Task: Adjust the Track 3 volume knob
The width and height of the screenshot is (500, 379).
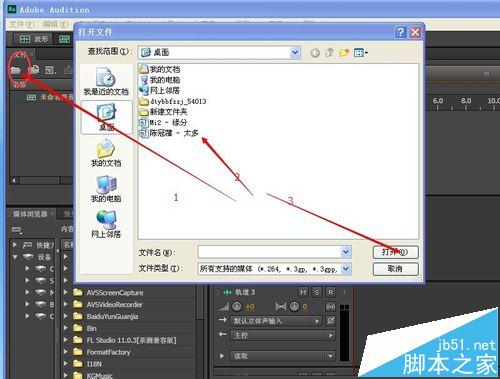Action: [x=237, y=306]
